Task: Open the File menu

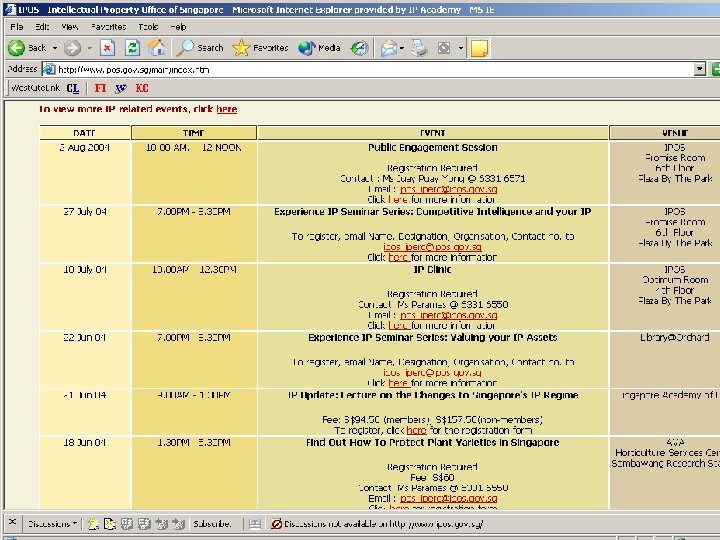Action: click(x=17, y=27)
